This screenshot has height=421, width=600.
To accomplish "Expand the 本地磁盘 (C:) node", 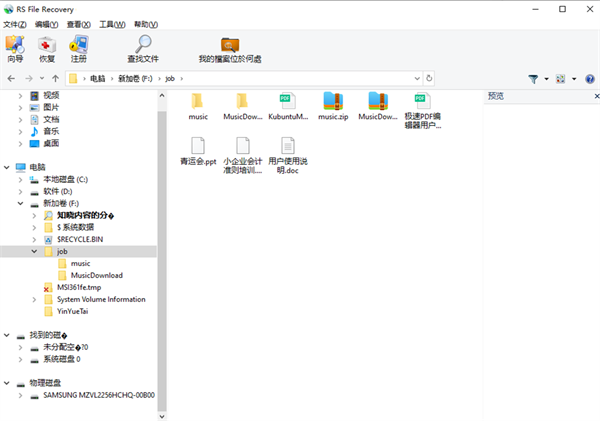I will tap(21, 179).
